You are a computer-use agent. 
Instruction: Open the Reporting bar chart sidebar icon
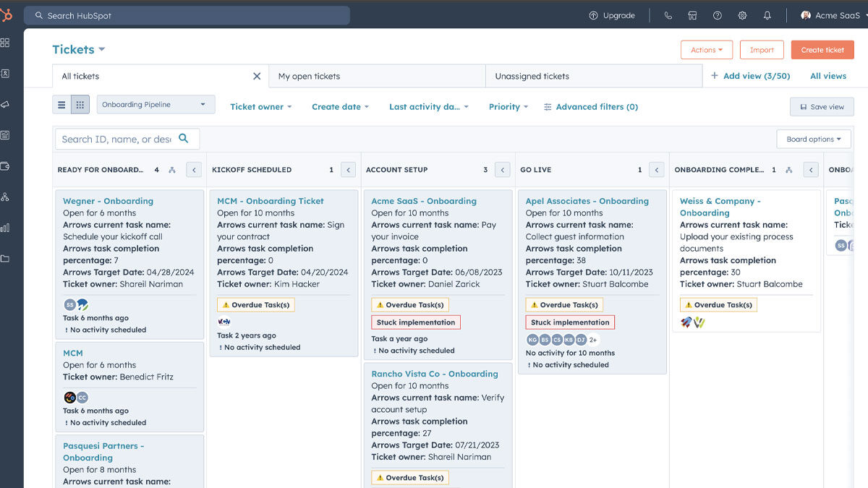[5, 228]
